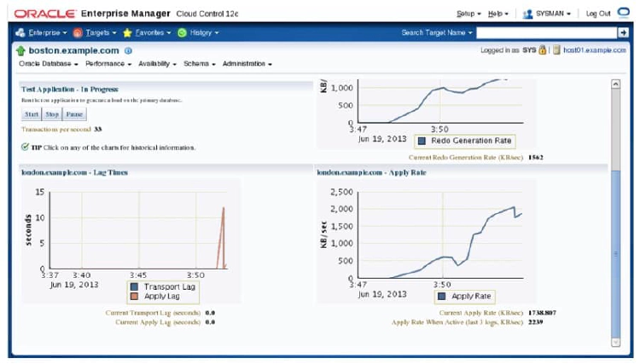This screenshot has height=364, width=640.
Task: Click the green up-status arrow icon
Action: 20,51
